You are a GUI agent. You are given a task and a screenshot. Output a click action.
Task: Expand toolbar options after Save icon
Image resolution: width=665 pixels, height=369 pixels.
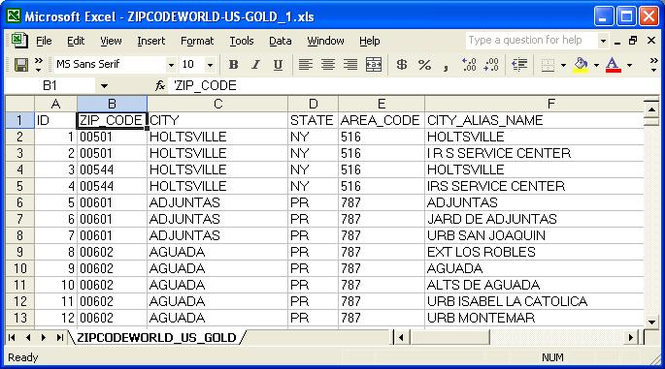38,64
